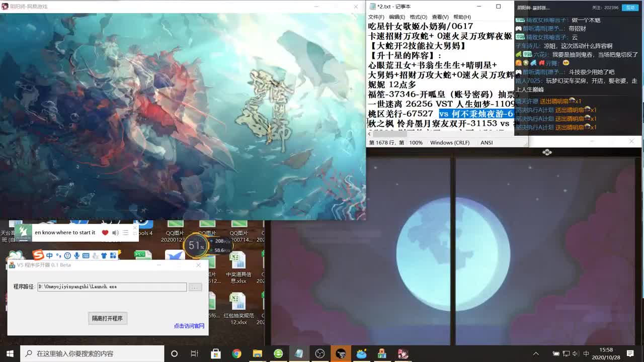Open Google Chrome from taskbar
644x362 pixels.
[x=236, y=353]
